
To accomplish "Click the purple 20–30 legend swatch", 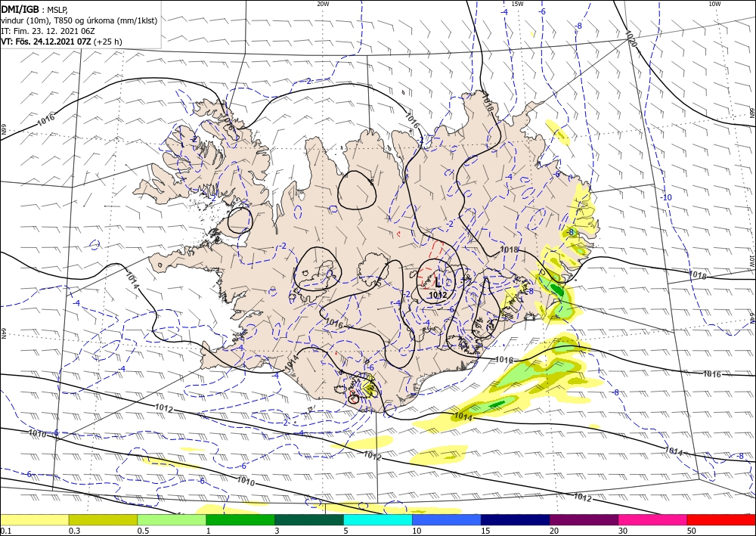I will 584,519.
